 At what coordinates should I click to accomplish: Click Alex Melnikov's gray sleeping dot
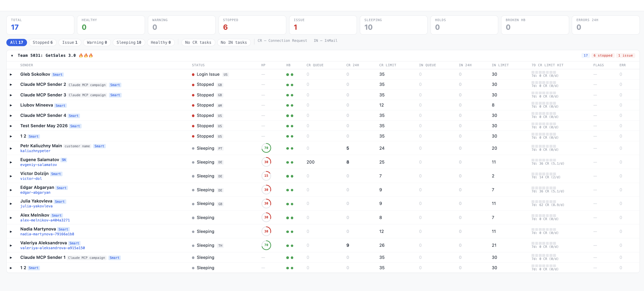click(193, 218)
